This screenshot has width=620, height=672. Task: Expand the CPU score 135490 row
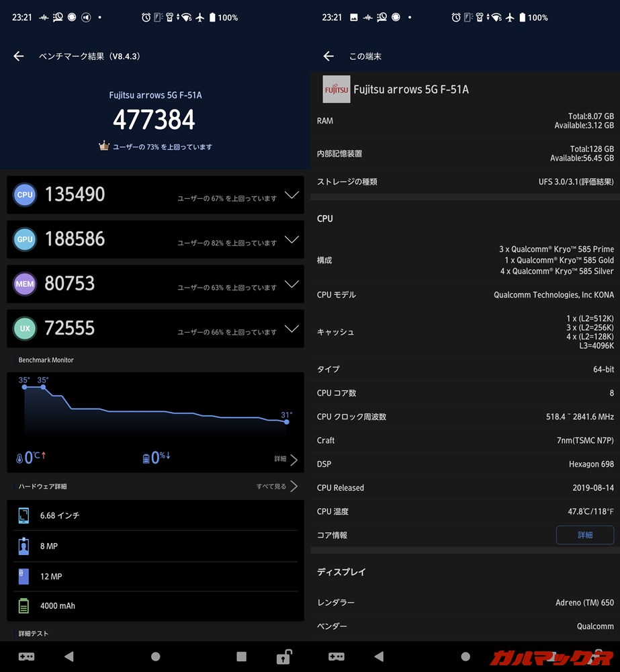tap(292, 195)
